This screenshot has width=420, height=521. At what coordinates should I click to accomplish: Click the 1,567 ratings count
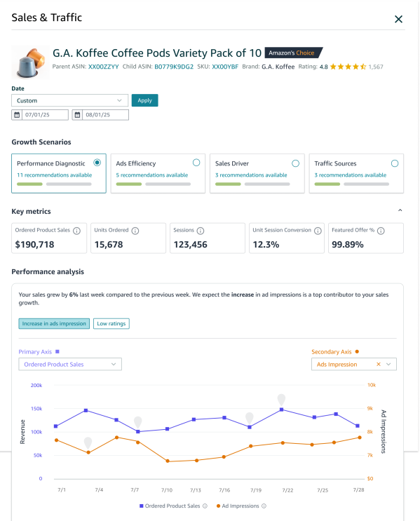point(376,67)
